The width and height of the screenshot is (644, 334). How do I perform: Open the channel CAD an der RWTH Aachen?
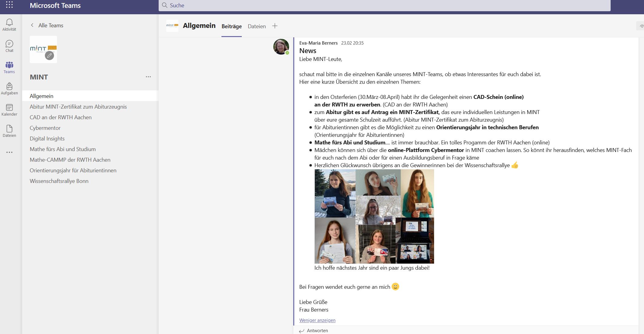61,117
